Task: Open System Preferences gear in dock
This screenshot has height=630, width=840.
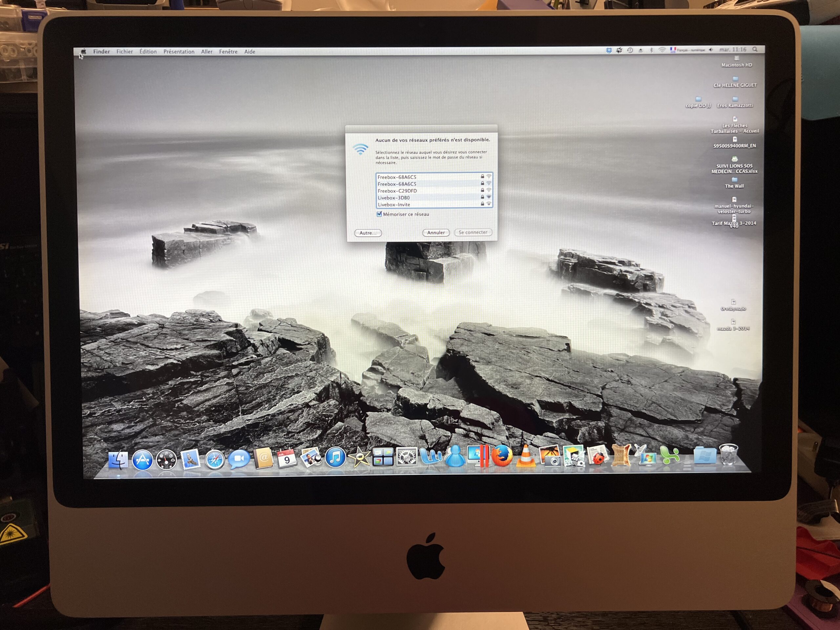Action: 406,457
